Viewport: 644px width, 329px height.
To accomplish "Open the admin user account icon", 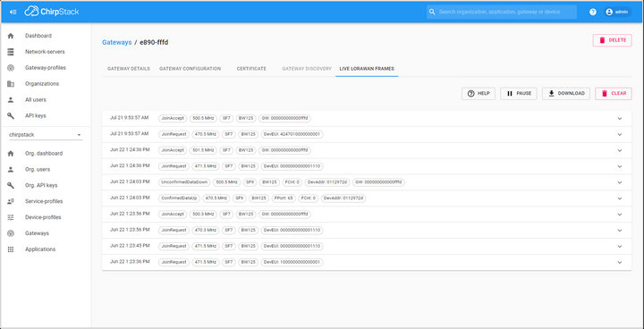I will tap(609, 12).
